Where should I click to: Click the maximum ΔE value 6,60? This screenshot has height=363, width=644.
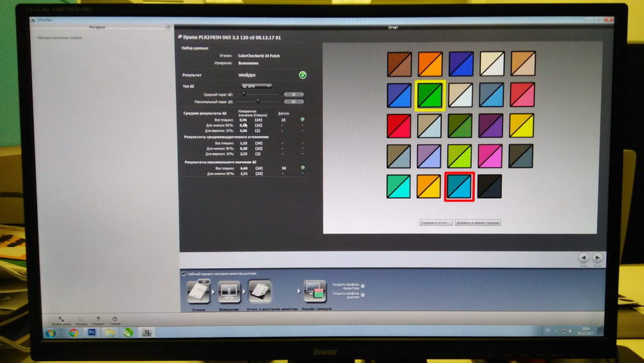pos(243,169)
